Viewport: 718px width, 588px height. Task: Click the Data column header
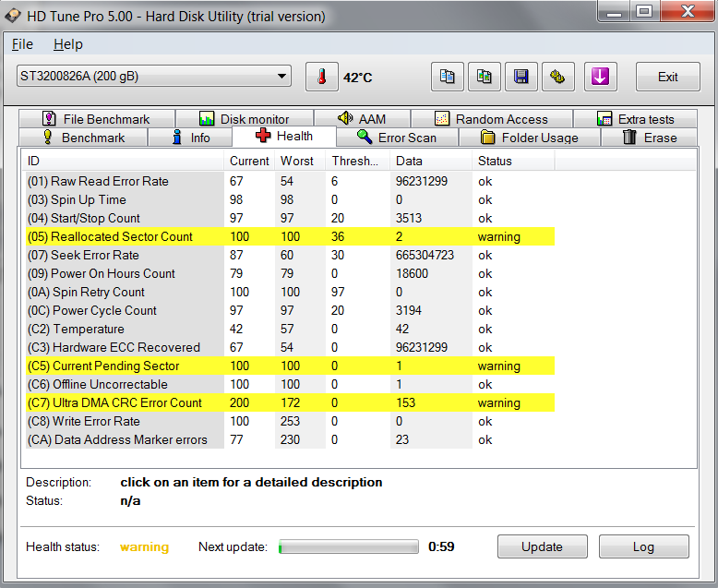pos(431,162)
